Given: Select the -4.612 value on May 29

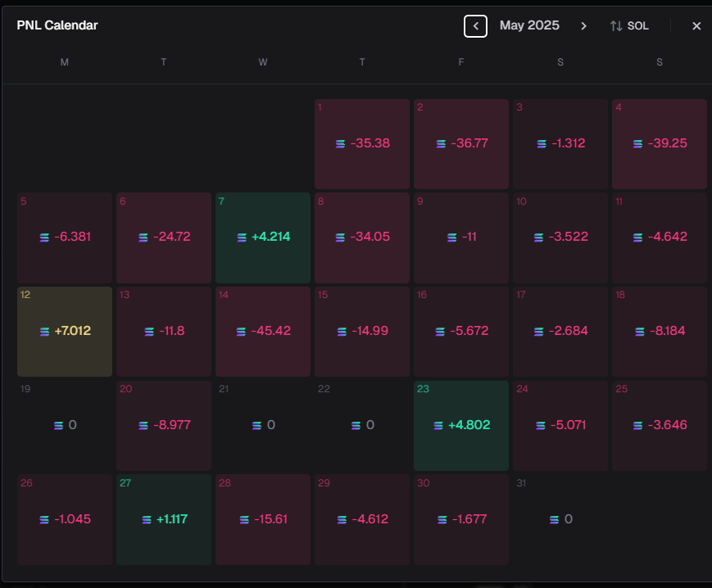Looking at the screenshot, I should coord(370,519).
